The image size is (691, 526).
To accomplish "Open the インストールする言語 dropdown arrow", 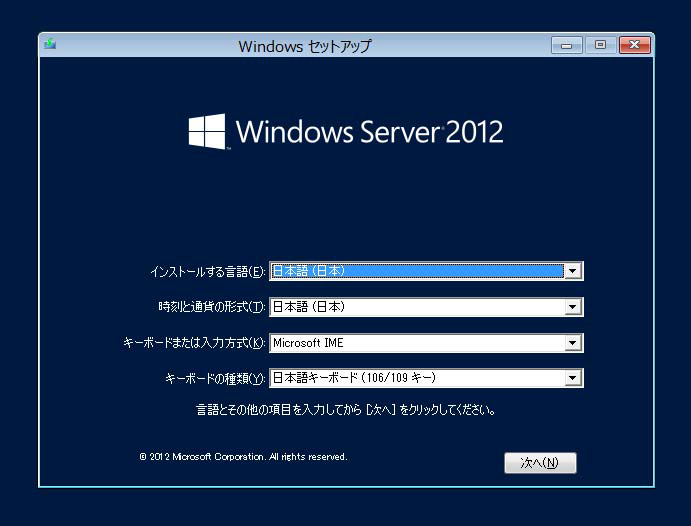I will click(x=572, y=271).
